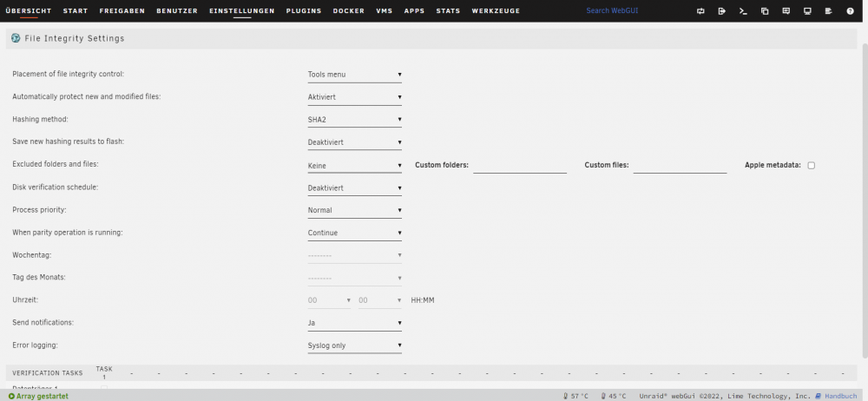Open the Benutzer menu item
The width and height of the screenshot is (868, 401).
pos(177,10)
